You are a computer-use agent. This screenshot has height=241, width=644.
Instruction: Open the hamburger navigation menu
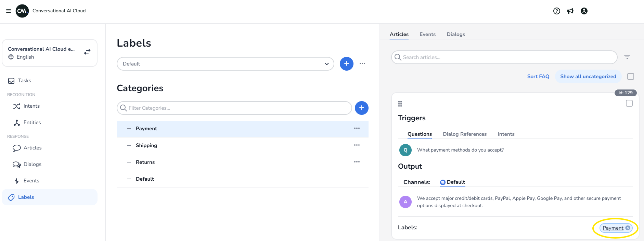click(x=9, y=11)
